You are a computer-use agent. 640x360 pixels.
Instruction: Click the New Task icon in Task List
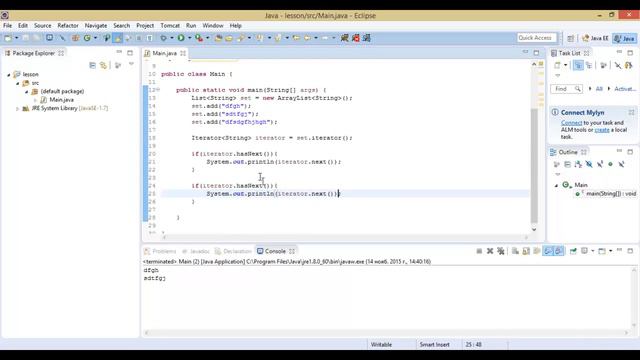(557, 65)
